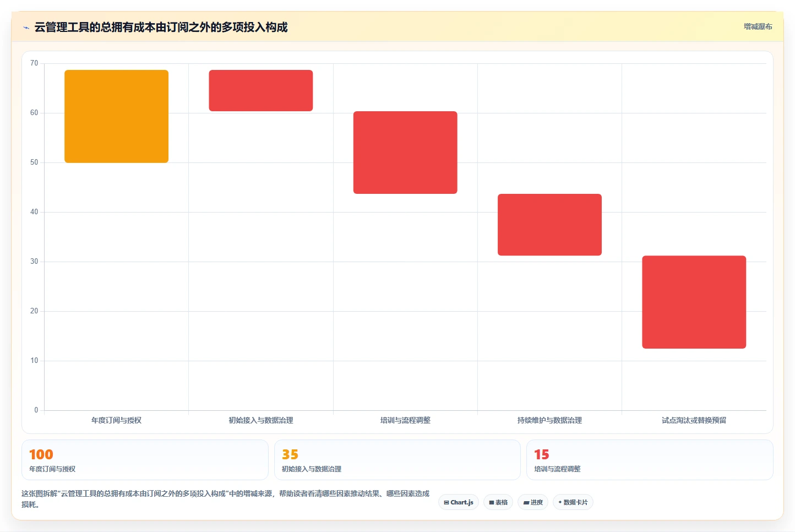Image resolution: width=795 pixels, height=532 pixels.
Task: Click the y-axis value 50
Action: pos(34,162)
